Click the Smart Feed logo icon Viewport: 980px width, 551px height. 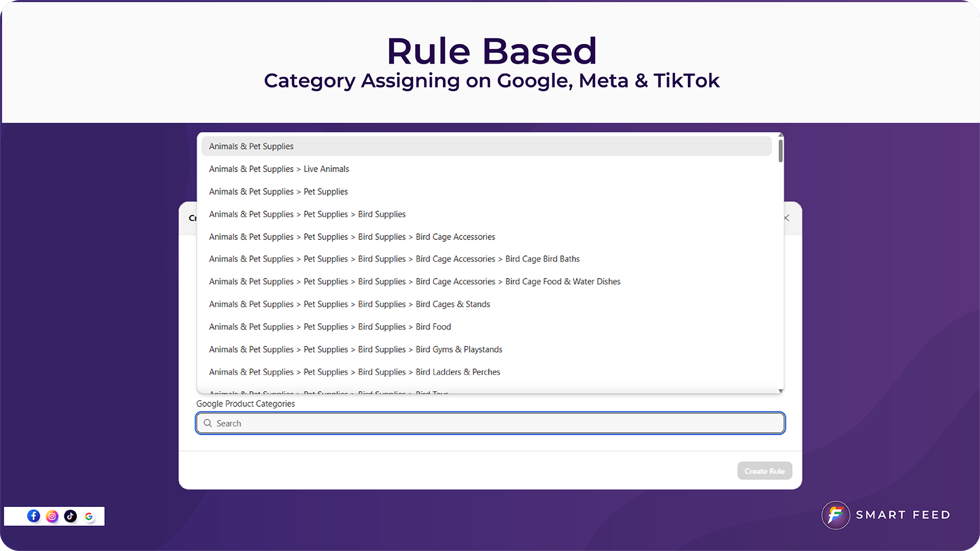836,515
